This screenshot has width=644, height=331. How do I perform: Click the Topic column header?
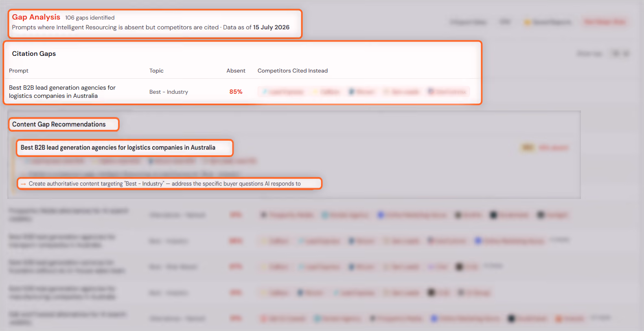(x=156, y=71)
